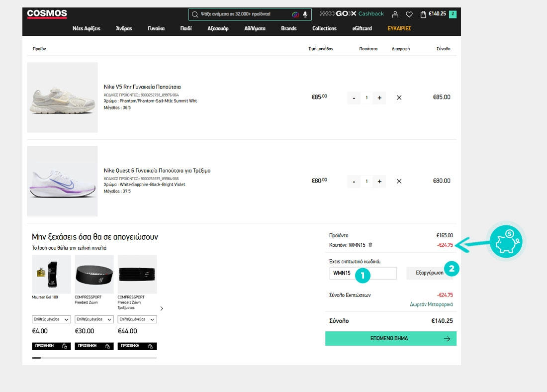Open Brands menu
Viewport: 547px width, 392px height.
[289, 29]
